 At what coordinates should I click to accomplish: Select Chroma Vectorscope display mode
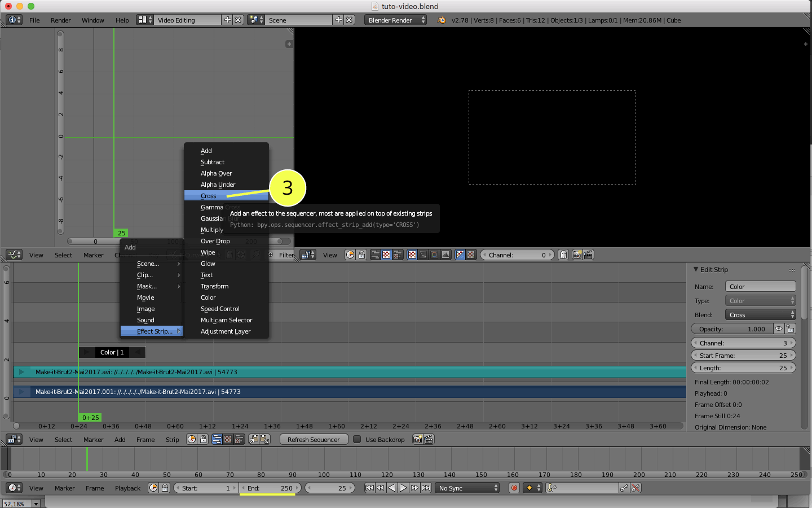point(434,255)
